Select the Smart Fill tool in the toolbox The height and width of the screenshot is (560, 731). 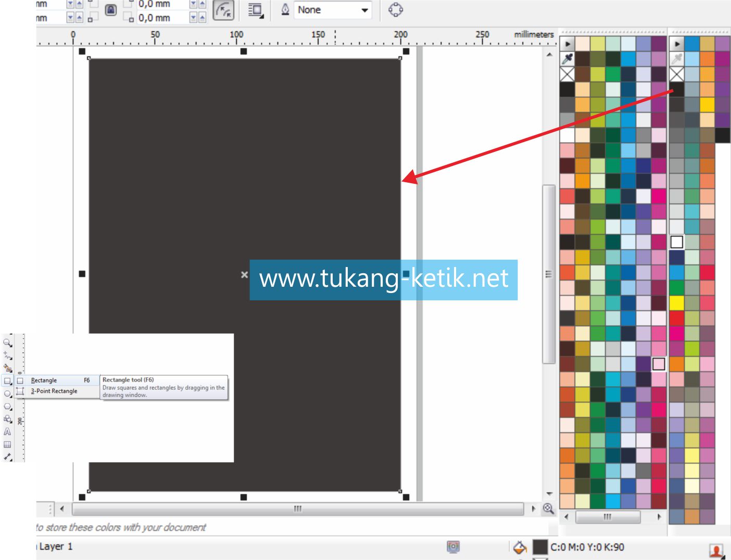coord(7,368)
